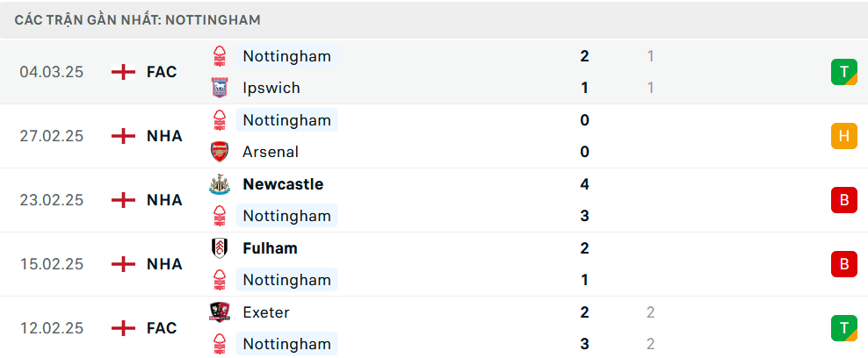This screenshot has height=358, width=868.
Task: Open the Fulham team link
Action: coord(270,248)
